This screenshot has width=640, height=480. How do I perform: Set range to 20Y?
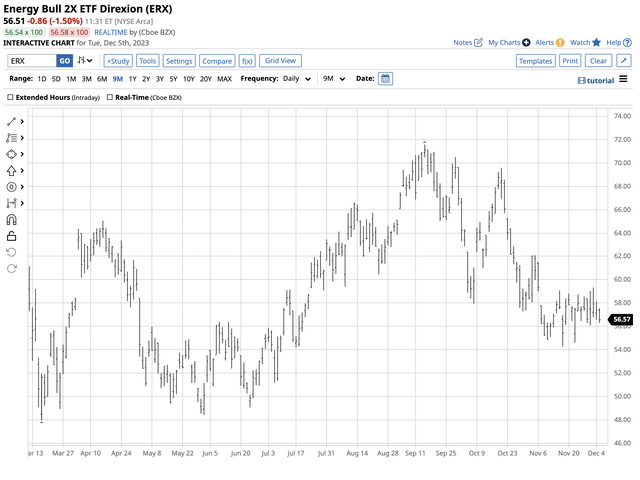click(206, 79)
